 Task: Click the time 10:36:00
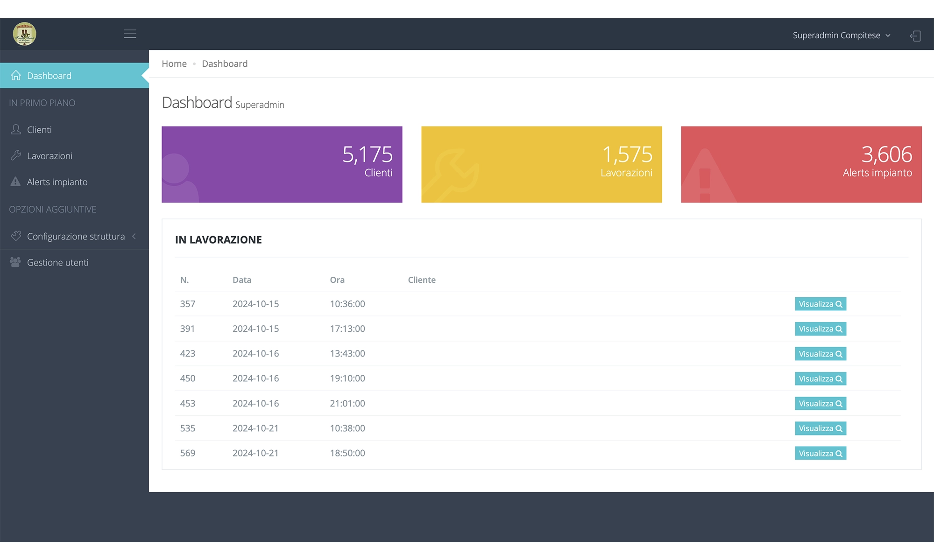[x=347, y=304]
